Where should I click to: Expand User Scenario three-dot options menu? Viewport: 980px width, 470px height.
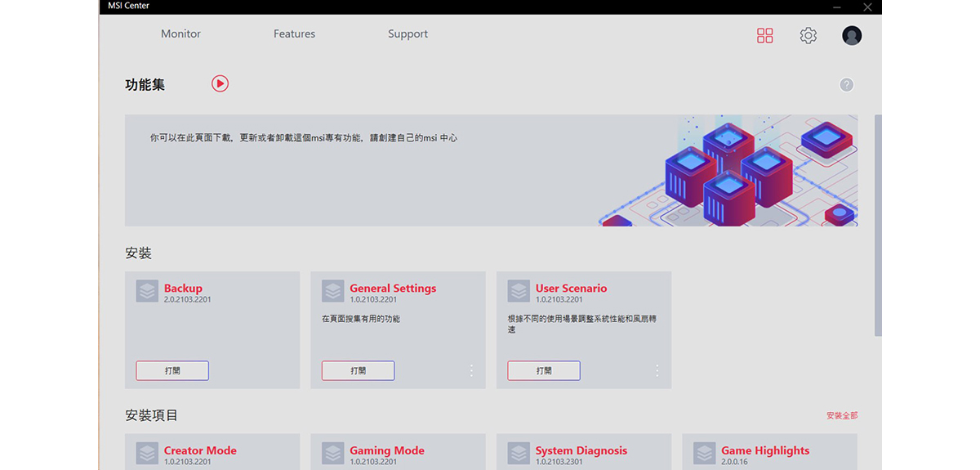657,370
